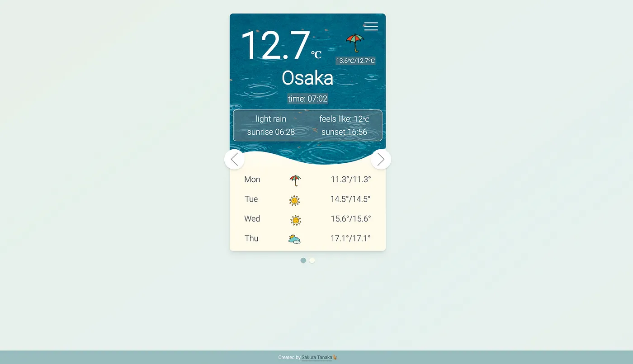
Task: Click the 12.7 temperature reading
Action: click(x=275, y=45)
